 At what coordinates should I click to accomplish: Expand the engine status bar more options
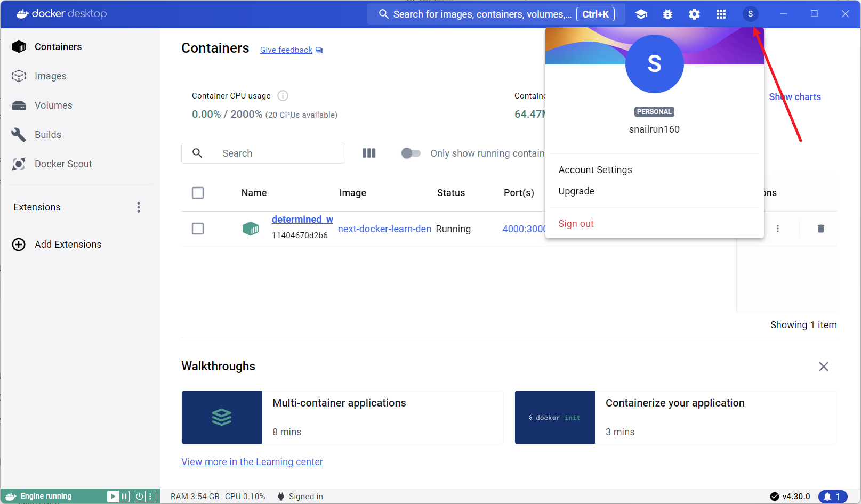pos(151,497)
